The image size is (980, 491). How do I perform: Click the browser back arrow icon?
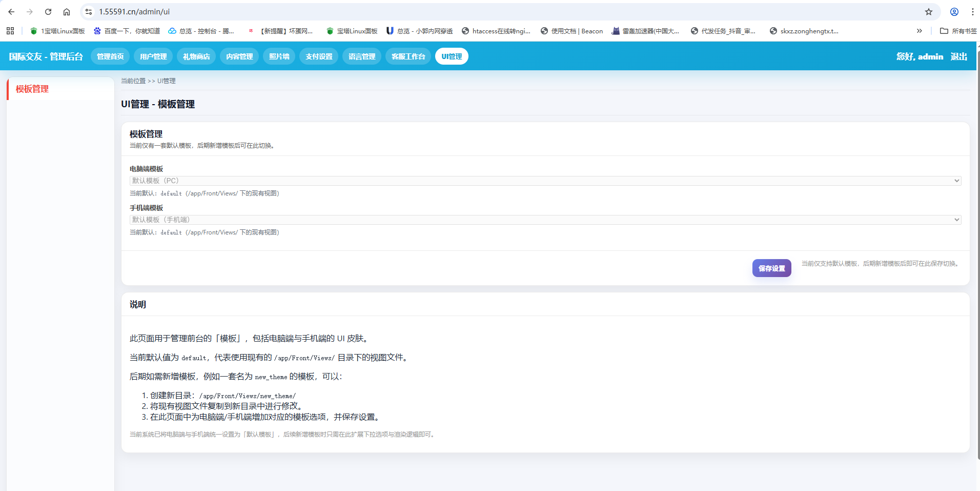[11, 12]
